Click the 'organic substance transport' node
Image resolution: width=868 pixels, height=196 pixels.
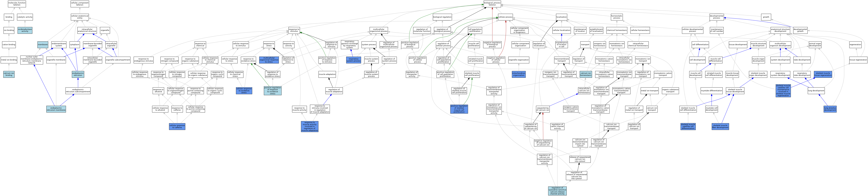[x=671, y=91]
